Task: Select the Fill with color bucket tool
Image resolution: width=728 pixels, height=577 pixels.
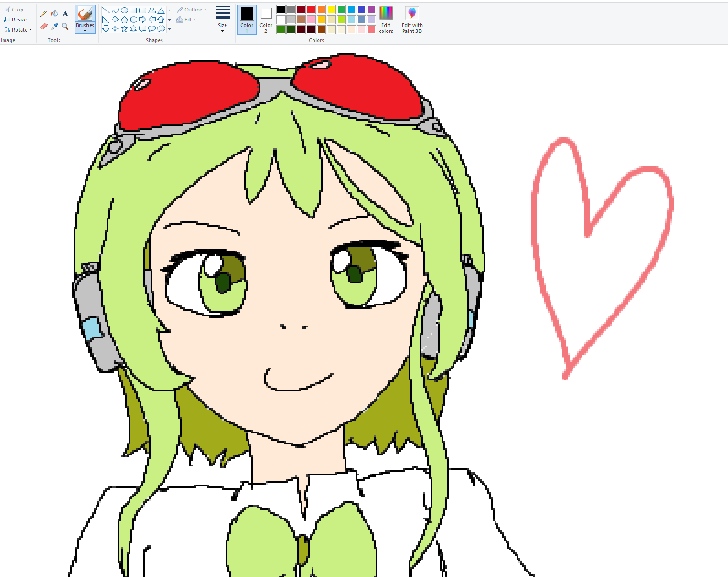Action: [x=54, y=14]
